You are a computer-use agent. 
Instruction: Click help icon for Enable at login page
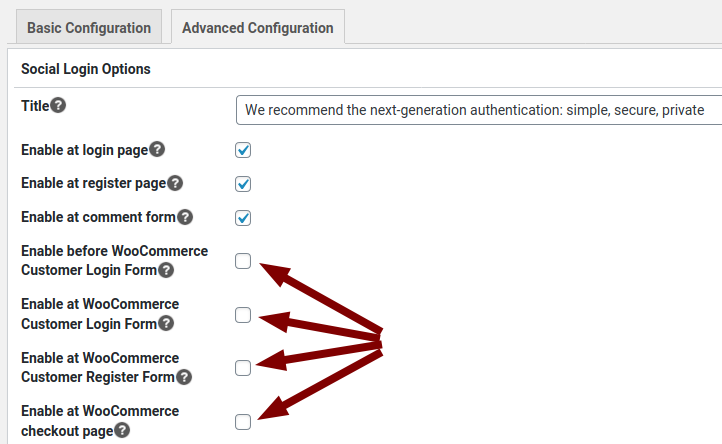157,149
